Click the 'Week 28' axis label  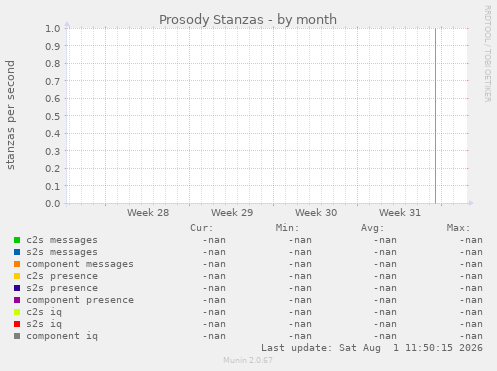click(x=148, y=213)
